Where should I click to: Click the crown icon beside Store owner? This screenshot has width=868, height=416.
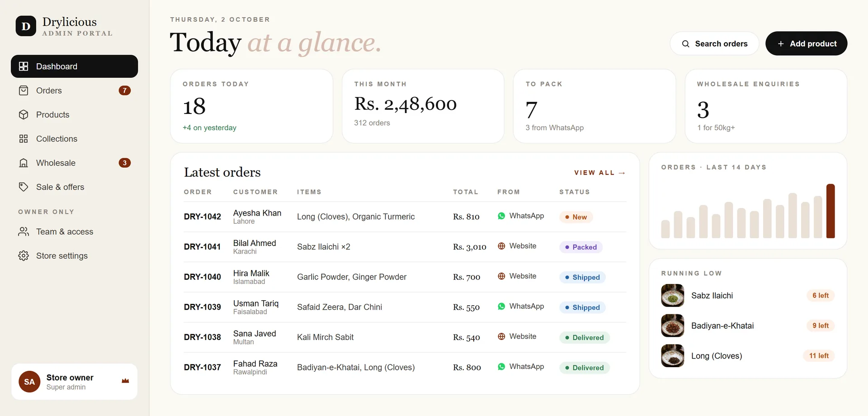tap(125, 381)
